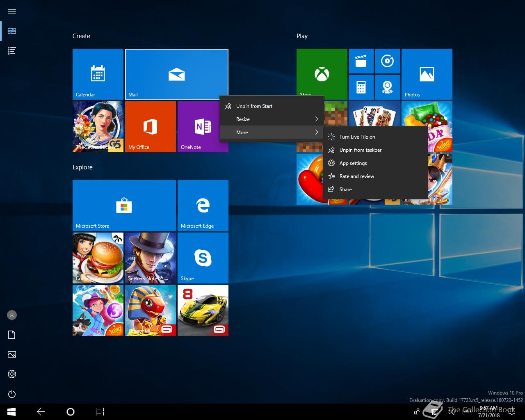Launch My Office tile
This screenshot has height=420, width=525.
pos(151,127)
